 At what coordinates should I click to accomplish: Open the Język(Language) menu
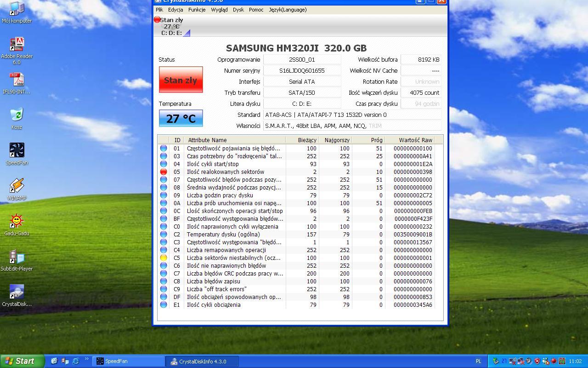pos(288,10)
